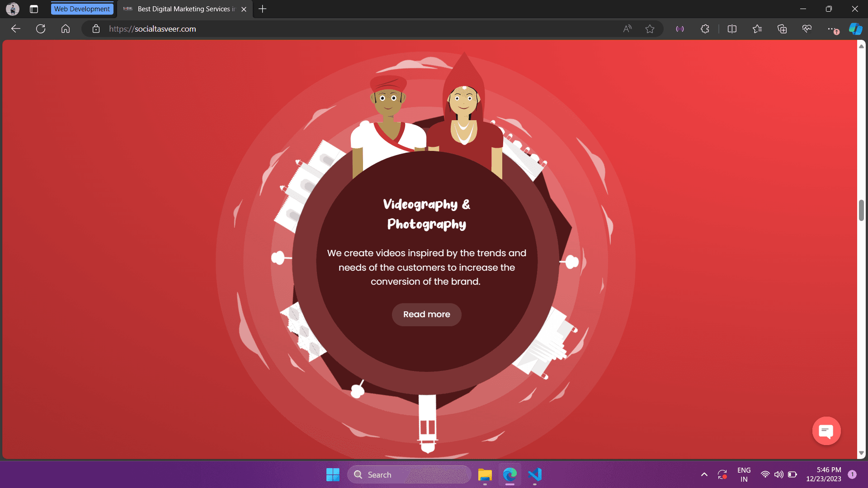Refresh the current page
Image resolution: width=868 pixels, height=488 pixels.
[x=41, y=29]
